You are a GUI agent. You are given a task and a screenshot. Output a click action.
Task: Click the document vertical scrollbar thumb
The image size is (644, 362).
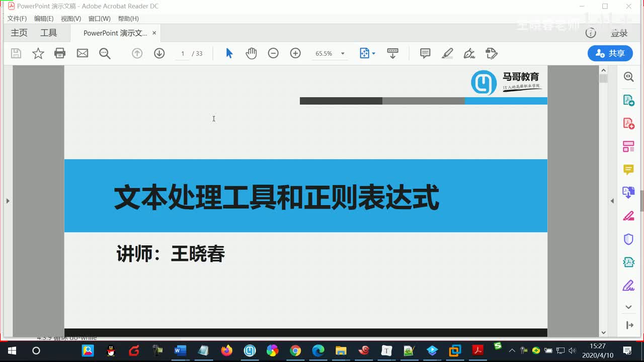(x=604, y=78)
